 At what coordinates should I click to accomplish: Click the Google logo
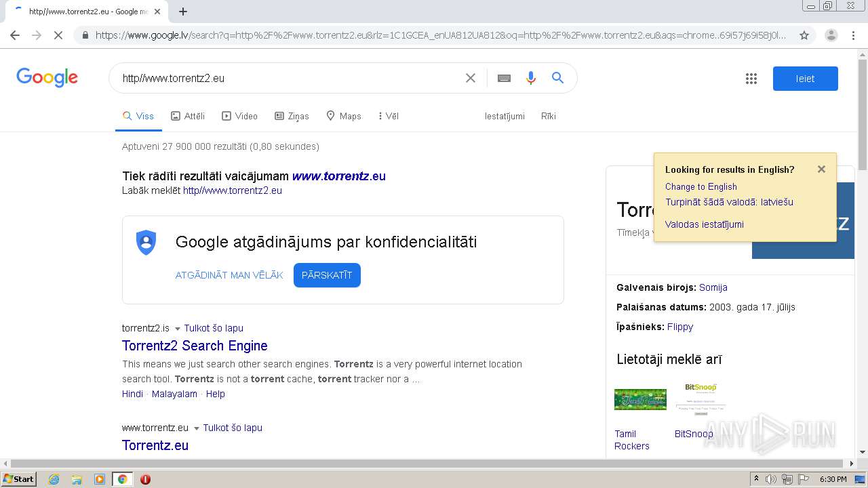pos(47,77)
